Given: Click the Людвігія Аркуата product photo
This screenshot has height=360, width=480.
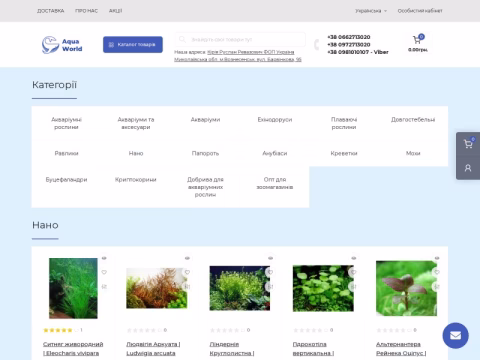Looking at the screenshot, I should [157, 288].
